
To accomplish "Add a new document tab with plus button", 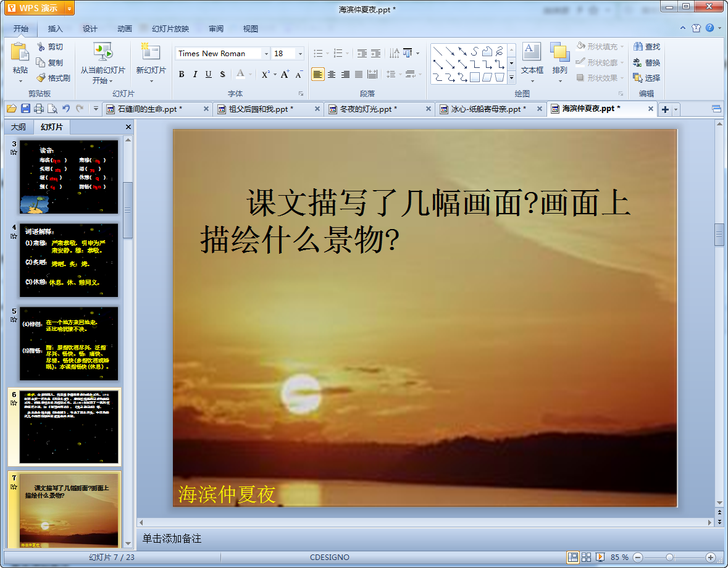I will (x=665, y=109).
